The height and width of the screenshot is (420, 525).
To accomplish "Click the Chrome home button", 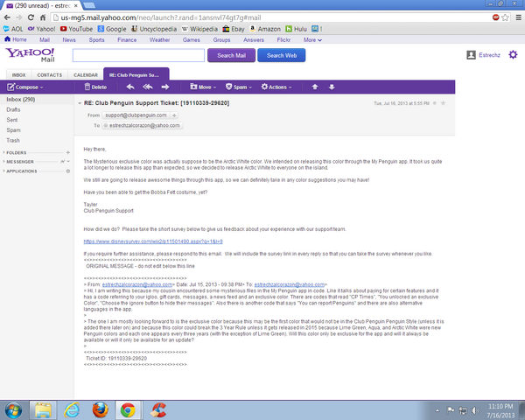I will 43,17.
